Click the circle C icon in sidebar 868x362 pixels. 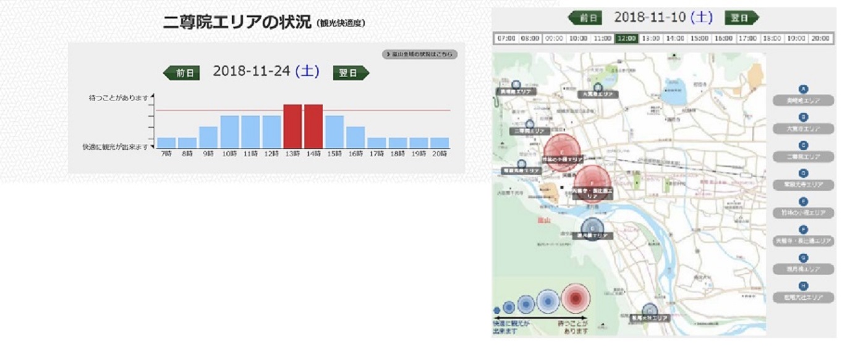coord(803,145)
